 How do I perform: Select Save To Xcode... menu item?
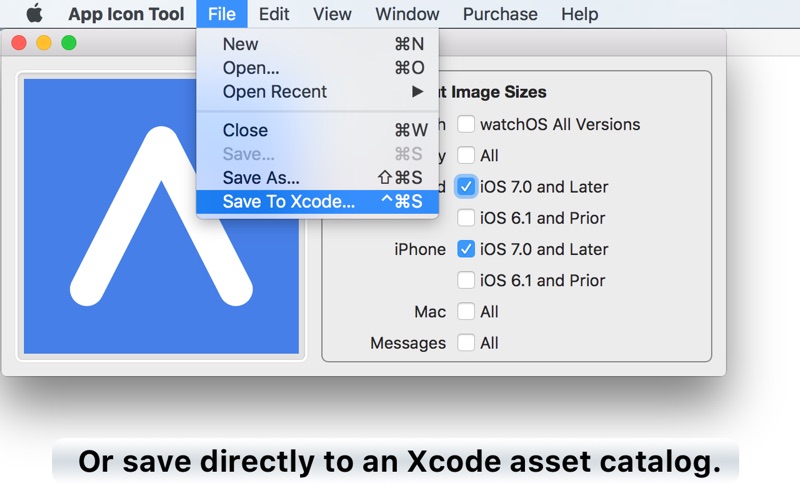tap(317, 202)
